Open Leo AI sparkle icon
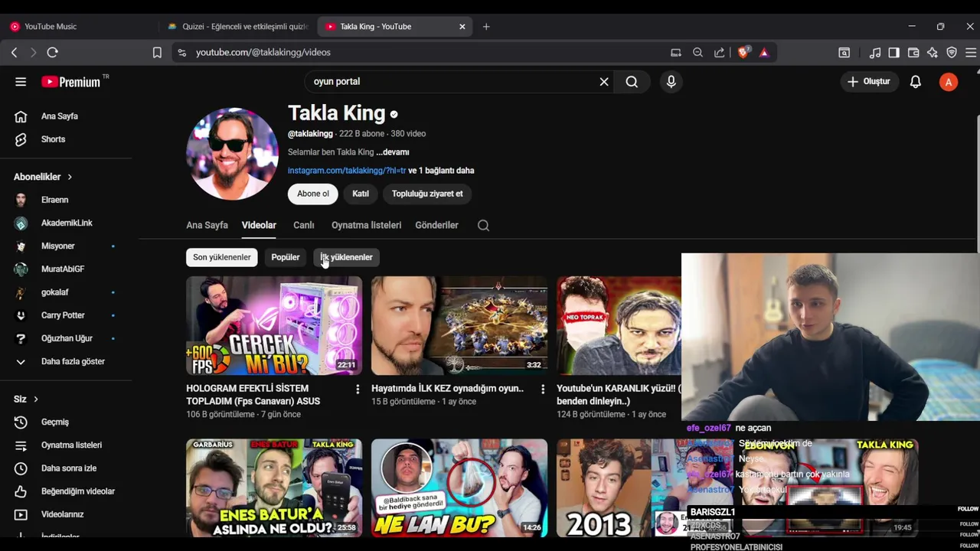Viewport: 980px width, 551px height. coord(932,53)
